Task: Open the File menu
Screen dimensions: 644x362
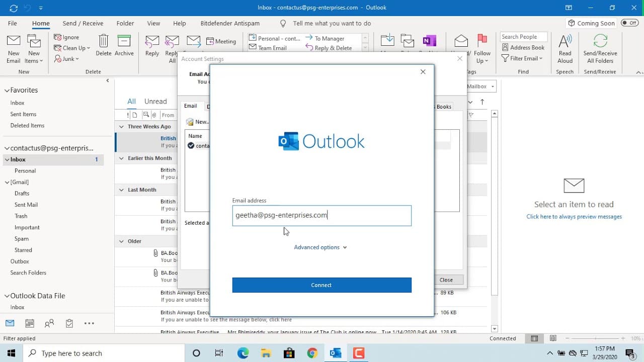Action: coord(13,23)
